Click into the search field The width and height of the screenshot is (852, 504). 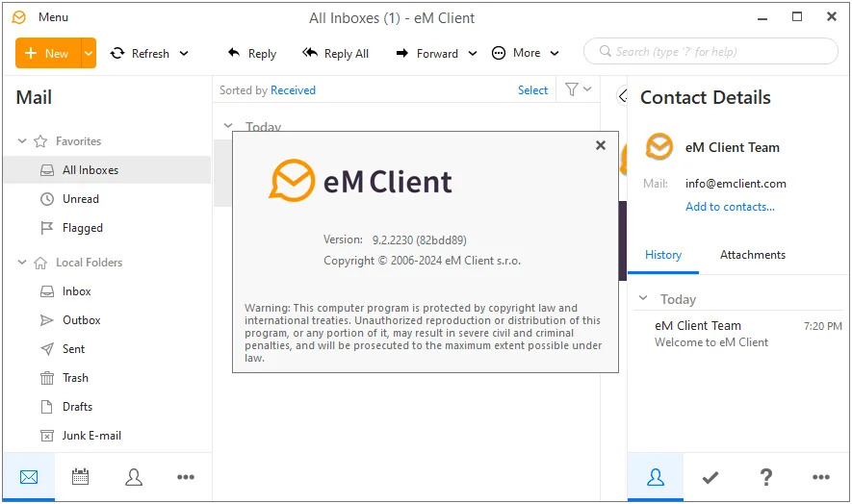[x=710, y=52]
